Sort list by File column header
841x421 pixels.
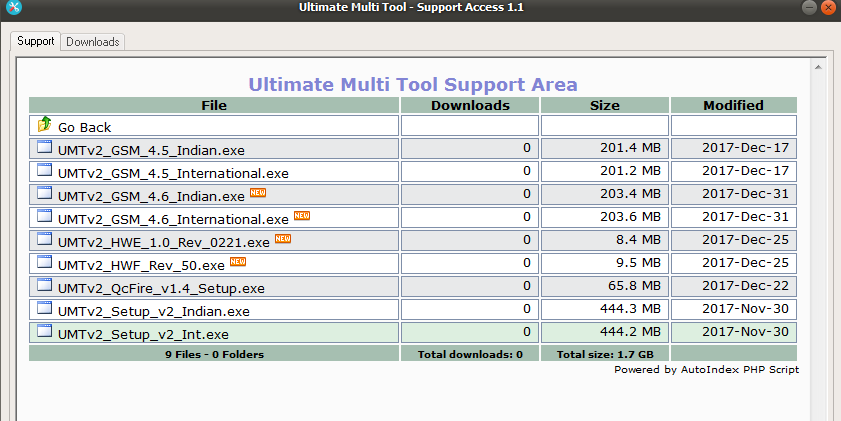[x=214, y=106]
